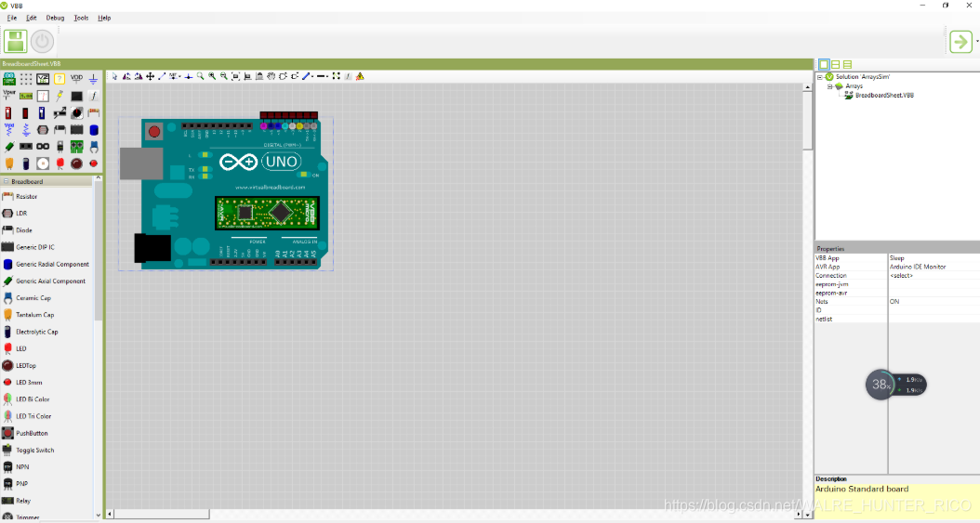Click the green Save disk icon
Image resolution: width=980 pixels, height=523 pixels.
(15, 41)
